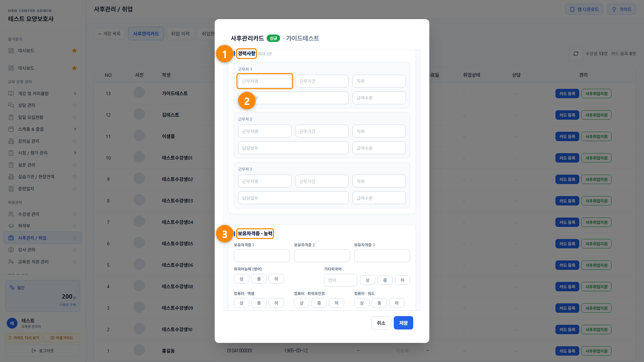Select 중 for 기타외국어 level
Image resolution: width=644 pixels, height=362 pixels.
(385, 280)
